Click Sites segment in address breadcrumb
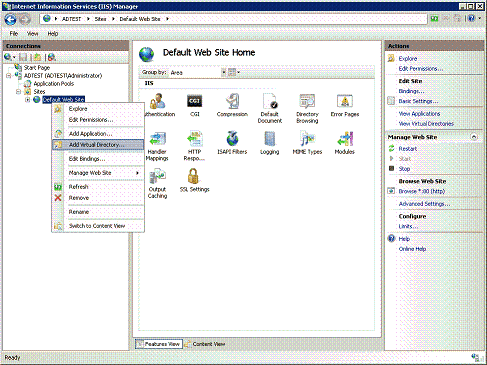 click(x=100, y=19)
